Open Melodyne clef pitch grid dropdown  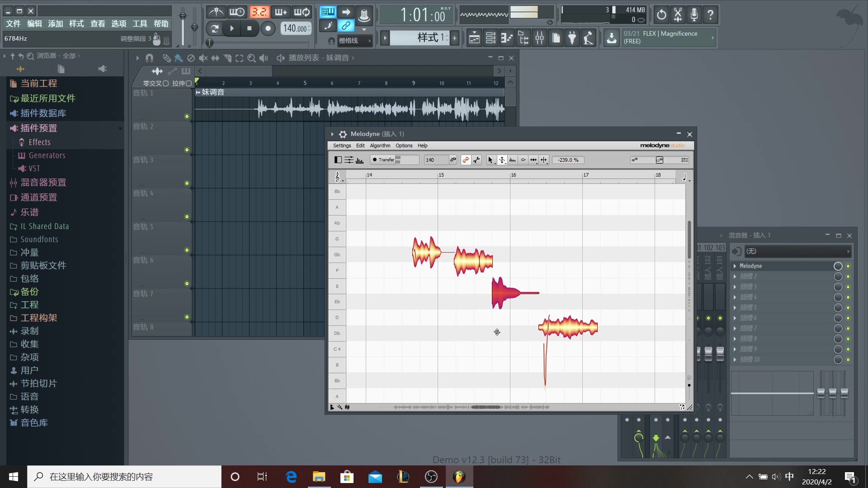[338, 177]
